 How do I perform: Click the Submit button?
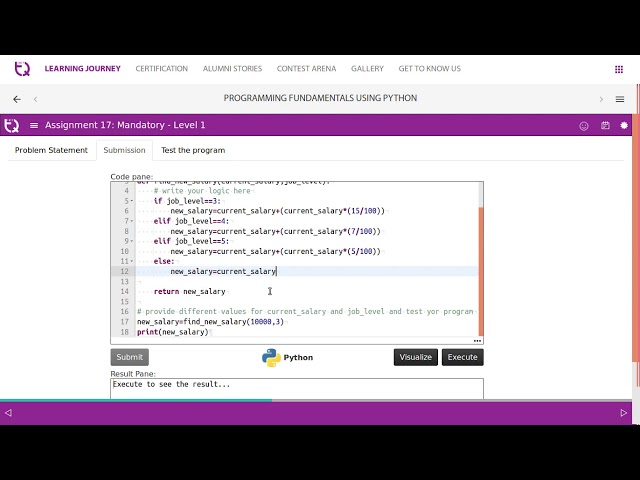129,357
